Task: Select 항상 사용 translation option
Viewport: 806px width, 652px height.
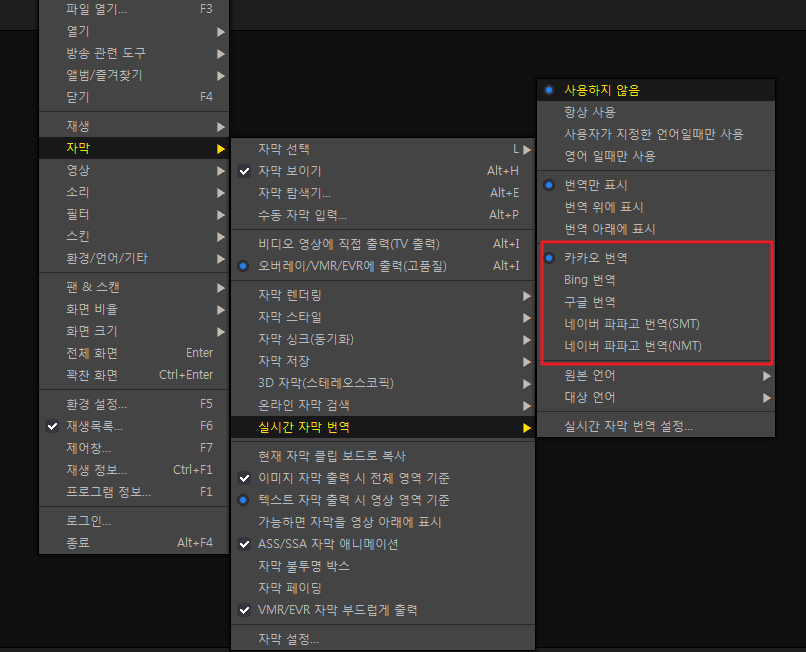Action: (x=656, y=113)
